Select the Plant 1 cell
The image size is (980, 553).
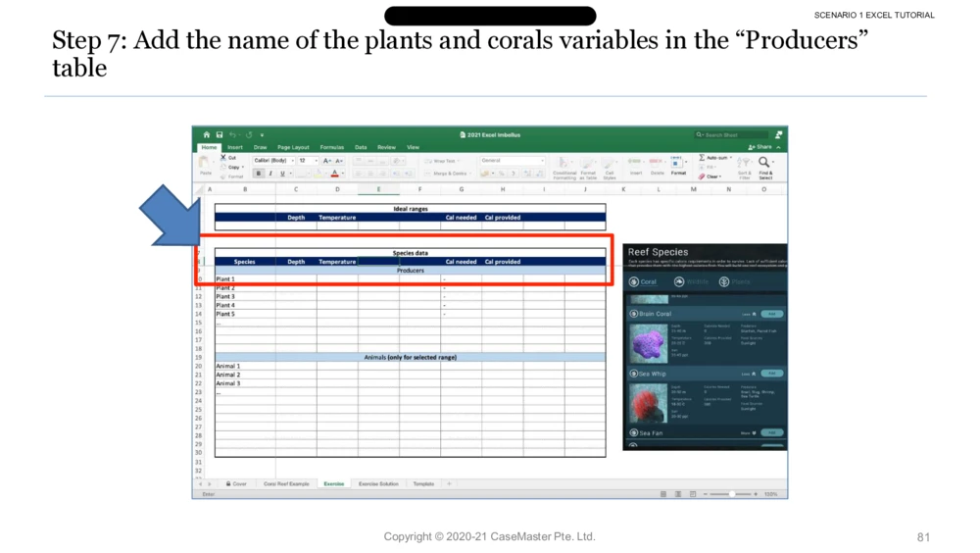245,279
